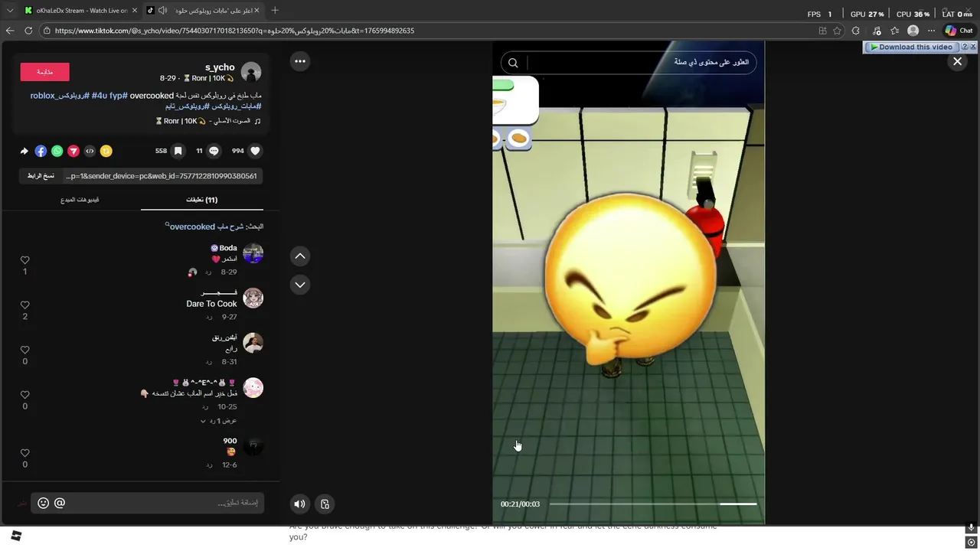Viewport: 980px width, 551px height.
Task: Open Boda's profile avatar
Action: (x=253, y=253)
